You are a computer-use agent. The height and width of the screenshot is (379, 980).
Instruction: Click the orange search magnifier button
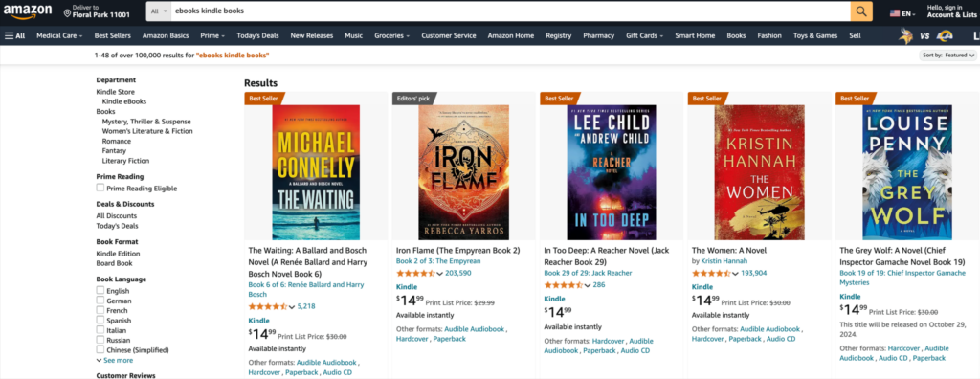(861, 11)
